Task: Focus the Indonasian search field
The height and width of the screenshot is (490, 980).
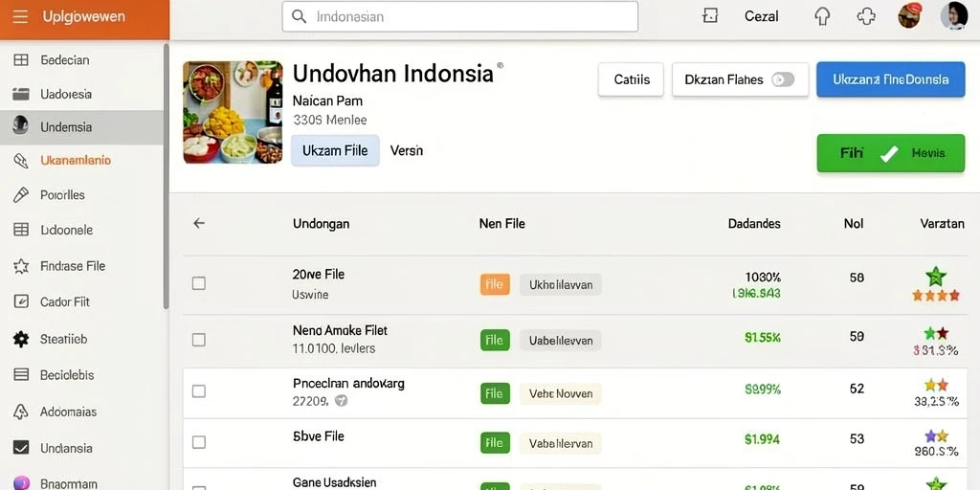Action: 460,17
